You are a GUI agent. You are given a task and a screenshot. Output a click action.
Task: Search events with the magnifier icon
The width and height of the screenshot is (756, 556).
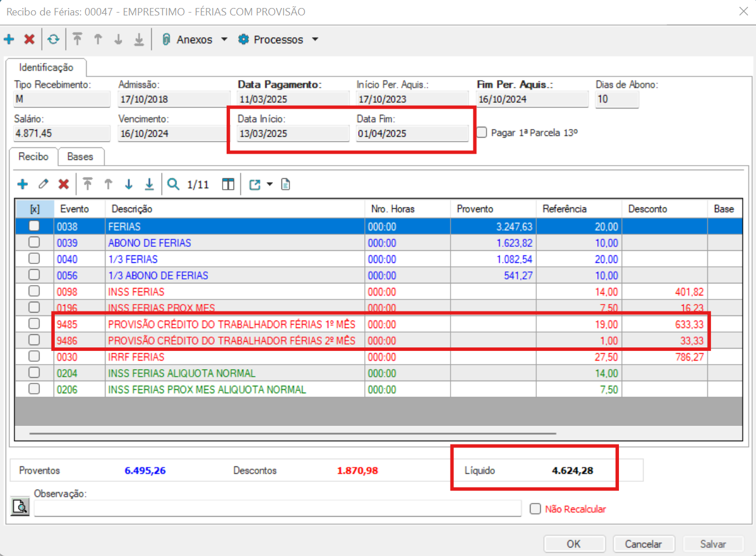click(173, 184)
